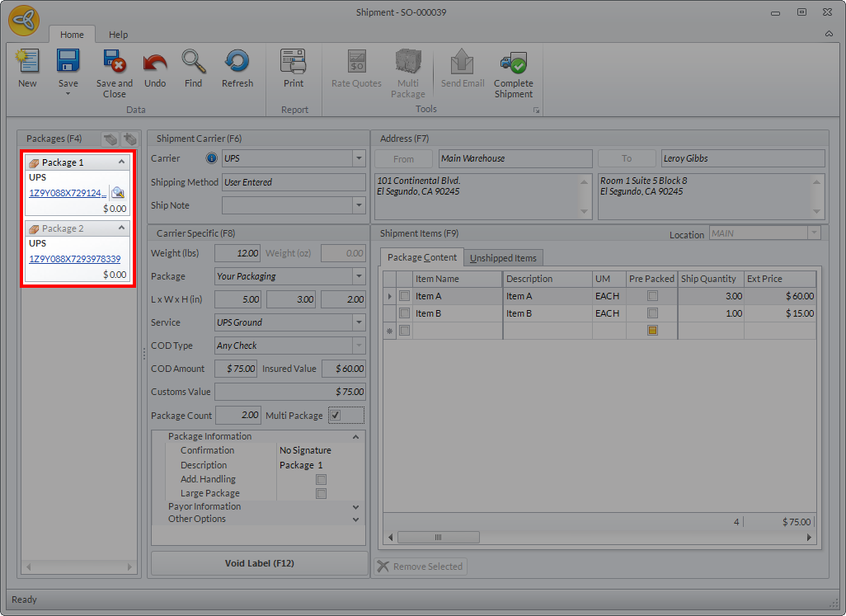Click the shipment items horizontal scrollbar

[437, 538]
